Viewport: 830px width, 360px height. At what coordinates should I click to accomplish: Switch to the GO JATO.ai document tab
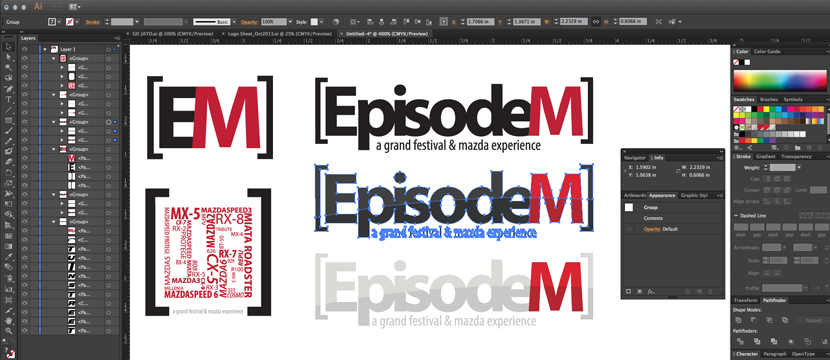tap(173, 33)
